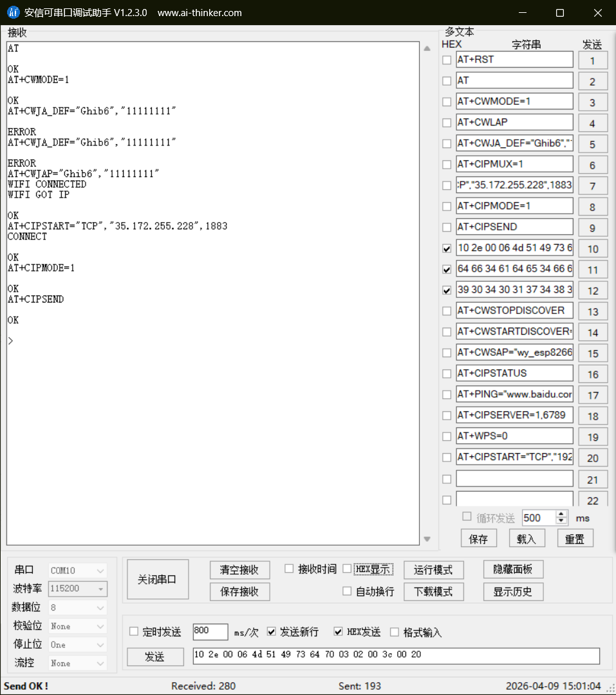Click 清空接收 to clear received data

(239, 570)
